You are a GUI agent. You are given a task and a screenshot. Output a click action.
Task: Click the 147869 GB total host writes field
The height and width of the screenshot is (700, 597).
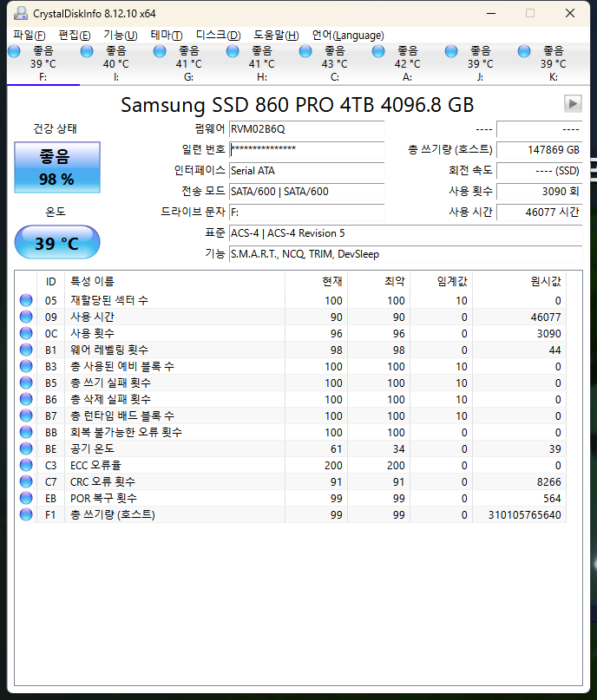click(540, 149)
